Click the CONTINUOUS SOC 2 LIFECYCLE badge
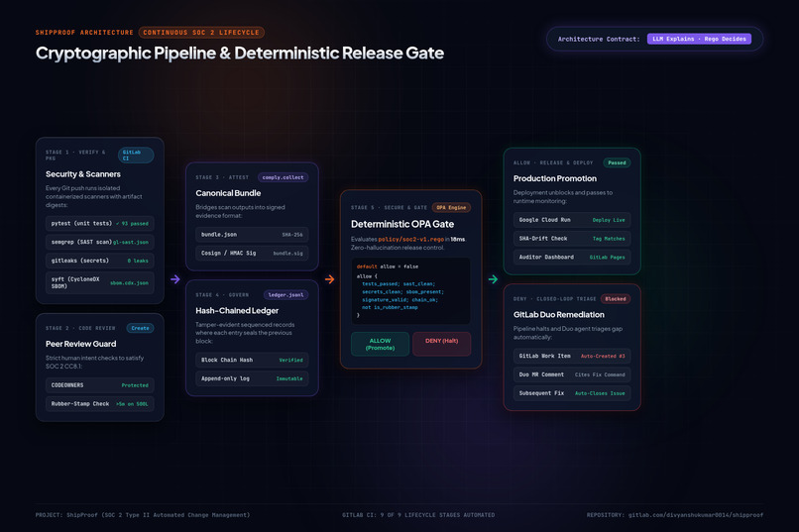799x532 pixels. click(x=201, y=32)
